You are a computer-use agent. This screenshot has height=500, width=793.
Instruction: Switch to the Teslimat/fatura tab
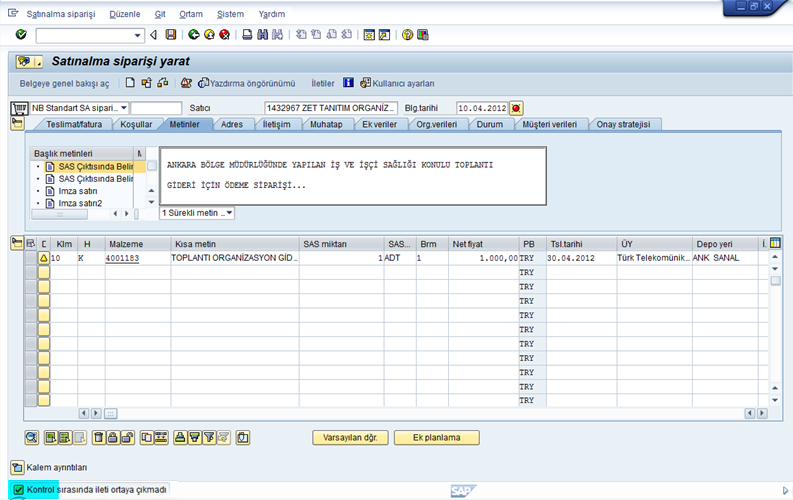click(74, 124)
